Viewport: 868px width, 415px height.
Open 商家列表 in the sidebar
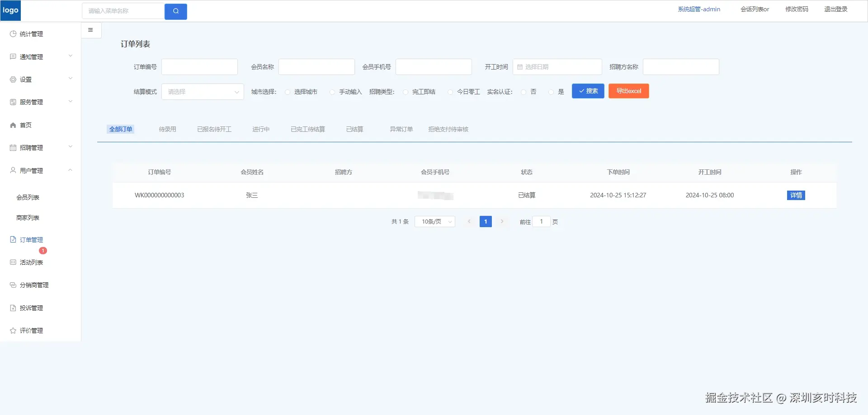click(28, 218)
